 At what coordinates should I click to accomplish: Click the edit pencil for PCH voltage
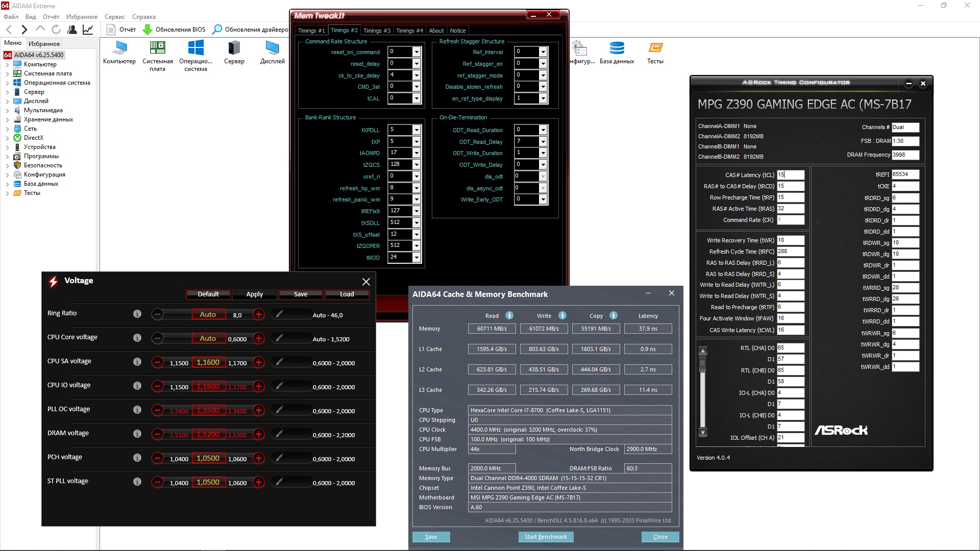point(279,458)
